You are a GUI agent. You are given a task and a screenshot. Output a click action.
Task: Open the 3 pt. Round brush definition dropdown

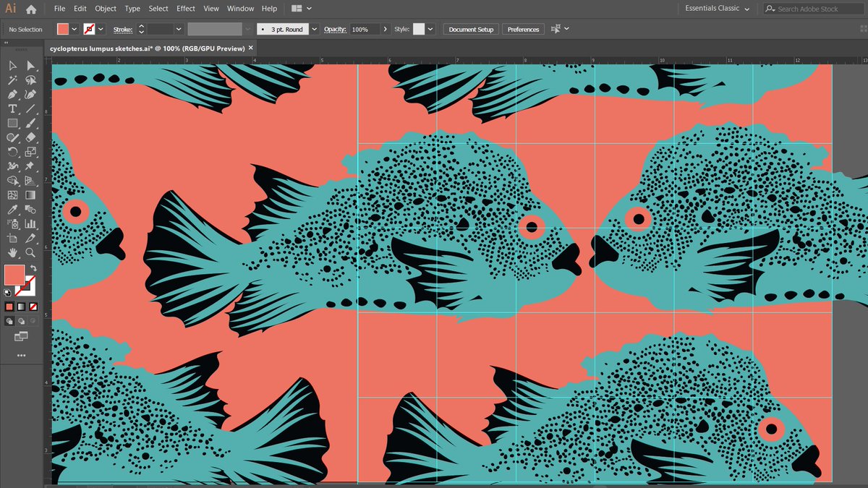pyautogui.click(x=315, y=29)
